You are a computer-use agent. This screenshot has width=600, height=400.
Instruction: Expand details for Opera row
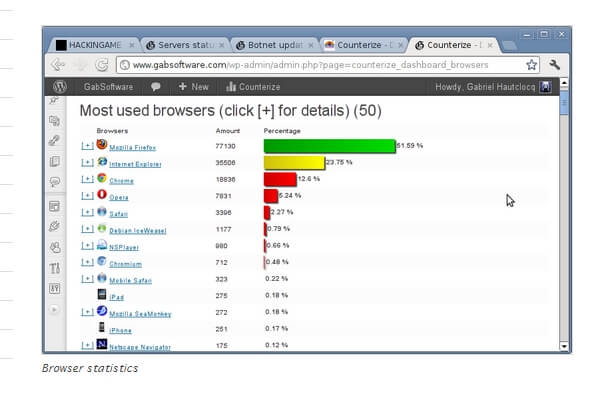pos(87,196)
